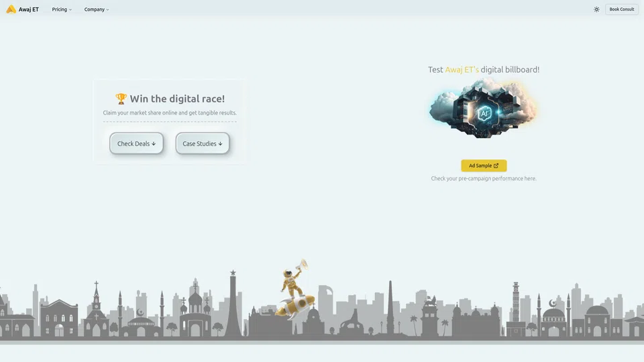644x362 pixels.
Task: Expand the Company dropdown menu
Action: (97, 9)
